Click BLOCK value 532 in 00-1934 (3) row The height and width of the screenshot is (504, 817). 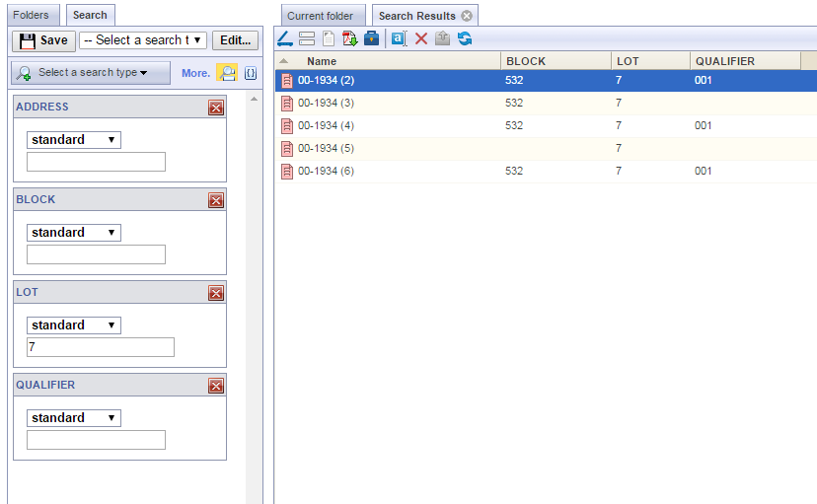[514, 104]
